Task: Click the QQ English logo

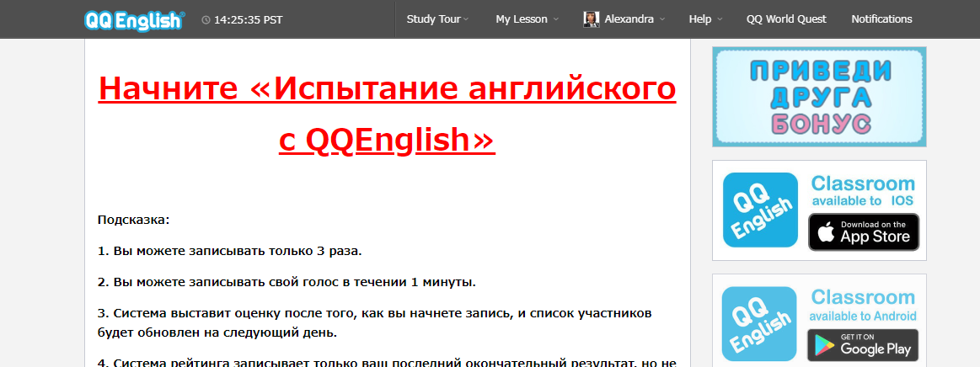Action: (x=134, y=20)
